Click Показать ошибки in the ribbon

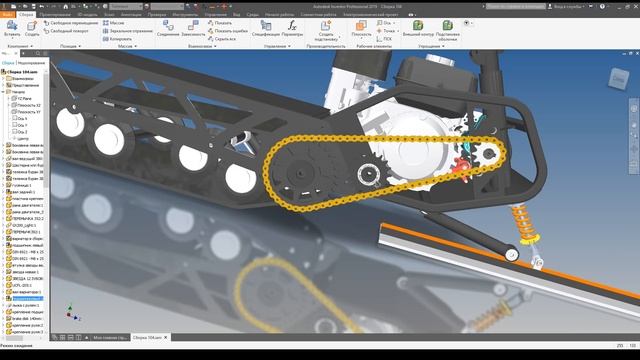(x=228, y=31)
